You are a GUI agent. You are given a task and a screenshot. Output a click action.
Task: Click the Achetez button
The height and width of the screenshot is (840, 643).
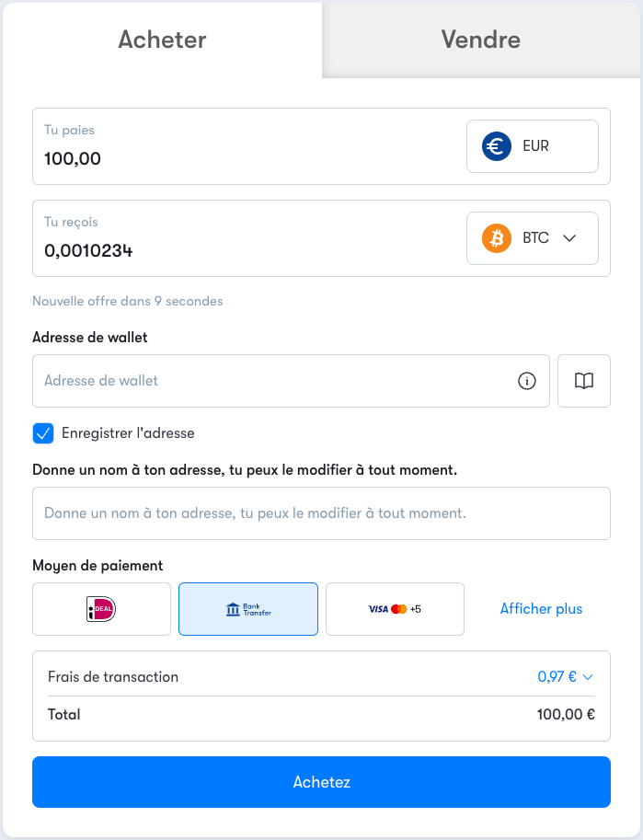(x=322, y=782)
